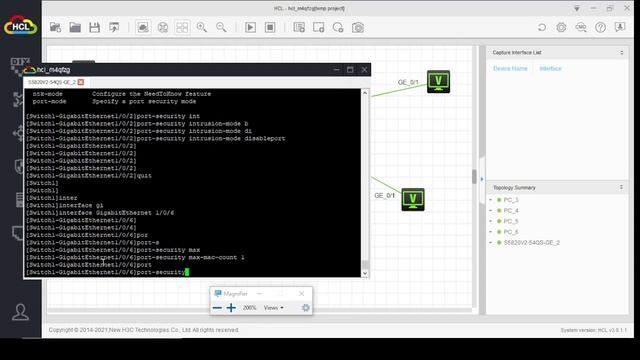Expand S5820V2-54QS-GE_2 in Topology Summary
The height and width of the screenshot is (360, 640).
pyautogui.click(x=491, y=242)
